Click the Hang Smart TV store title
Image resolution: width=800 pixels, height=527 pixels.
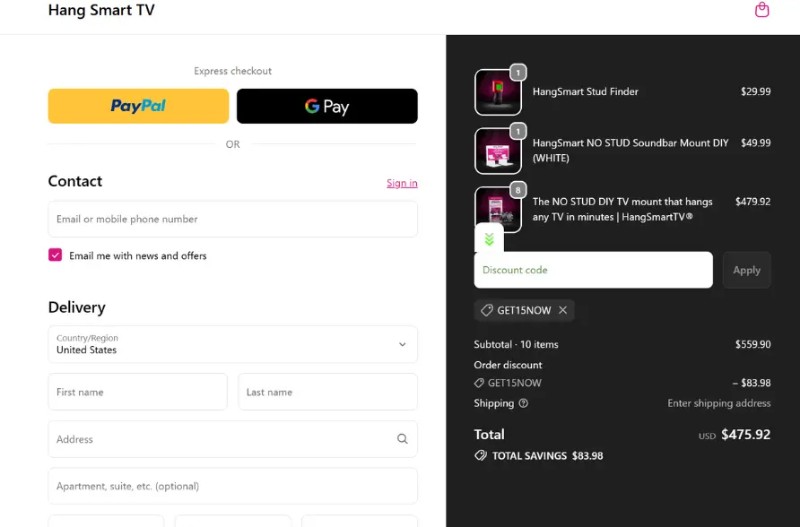pos(101,10)
